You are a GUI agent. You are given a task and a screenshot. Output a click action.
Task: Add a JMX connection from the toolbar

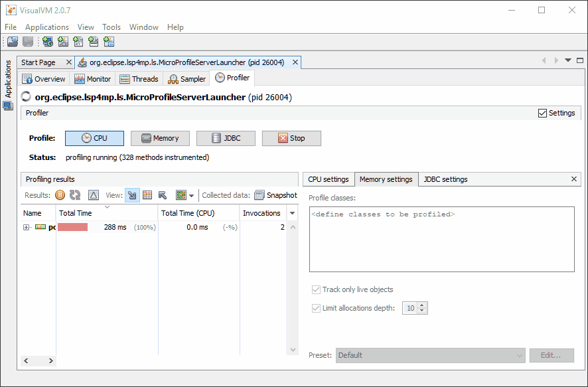coord(63,42)
